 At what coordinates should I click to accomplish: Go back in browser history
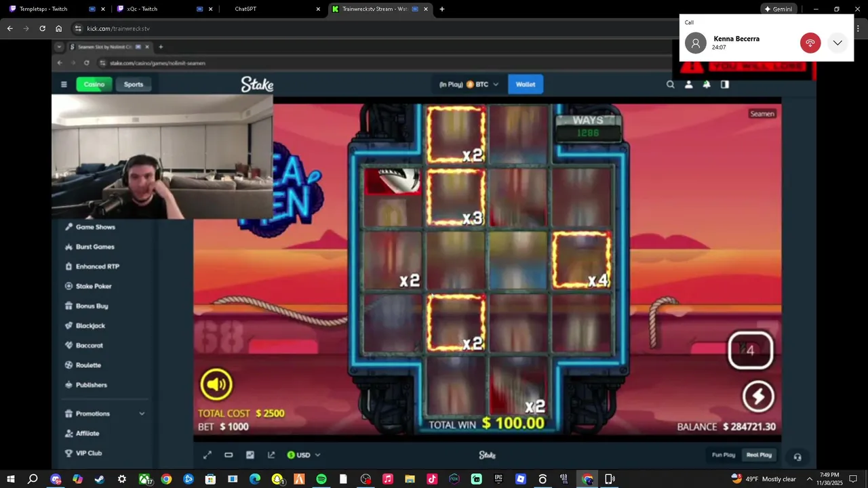tap(9, 28)
